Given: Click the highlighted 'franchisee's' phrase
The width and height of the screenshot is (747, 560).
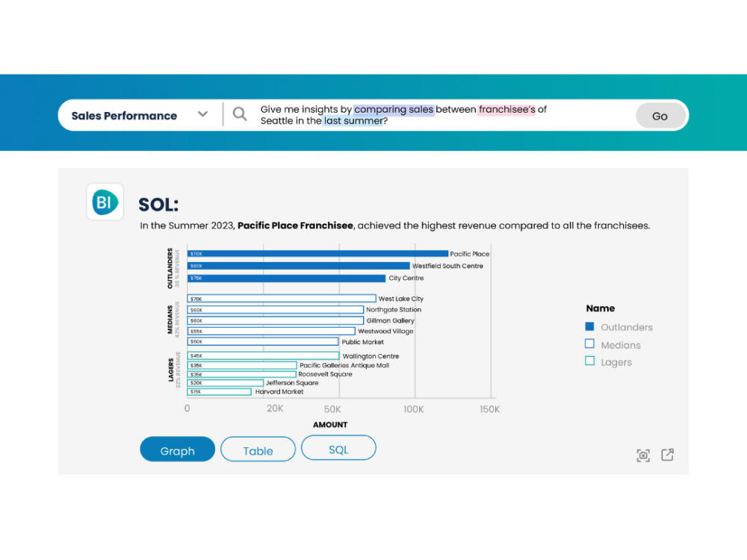Looking at the screenshot, I should (507, 110).
